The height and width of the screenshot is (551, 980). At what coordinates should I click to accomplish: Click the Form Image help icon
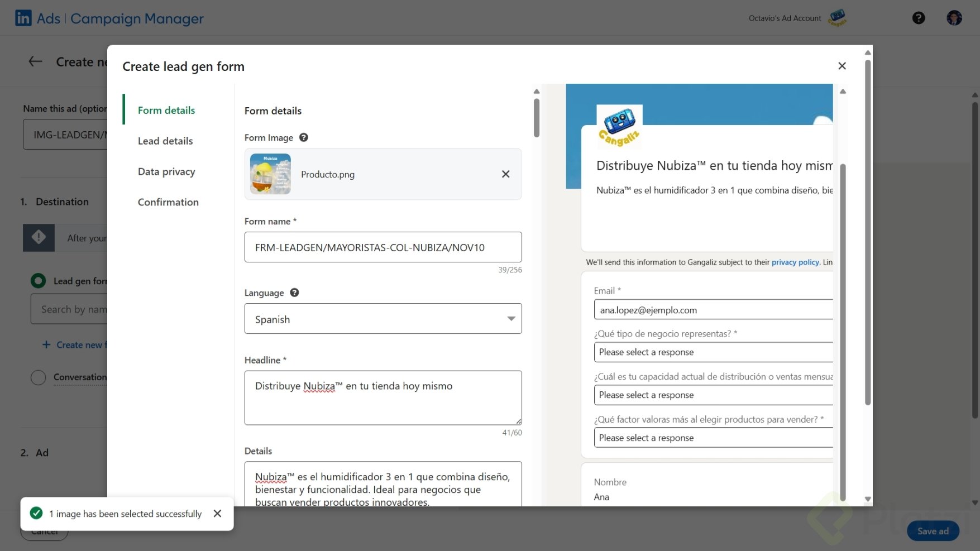click(304, 137)
